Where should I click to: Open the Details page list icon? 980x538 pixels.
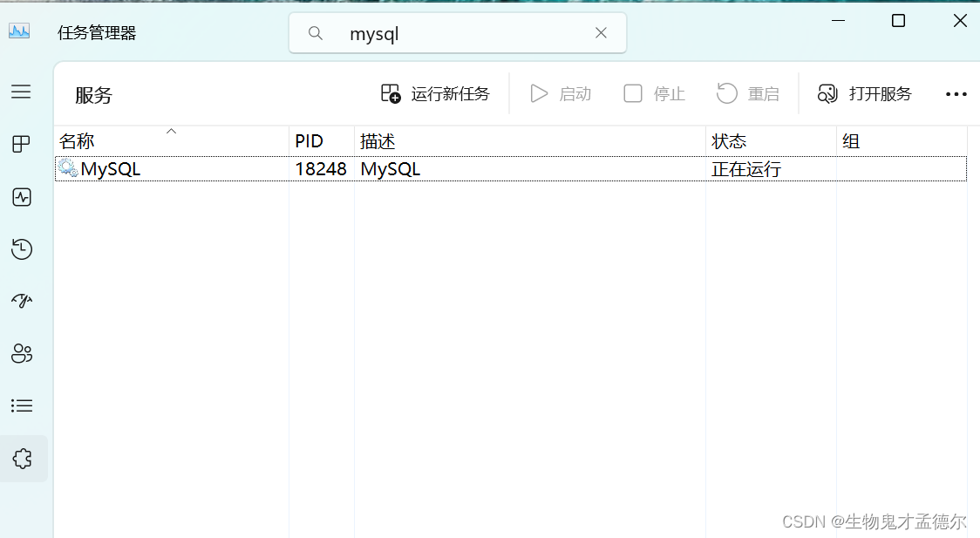tap(22, 406)
